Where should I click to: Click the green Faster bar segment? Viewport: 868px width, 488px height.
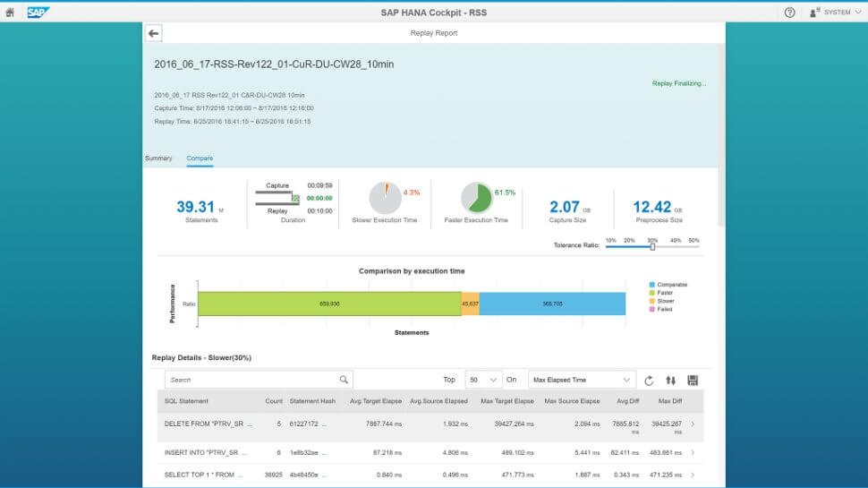[329, 304]
